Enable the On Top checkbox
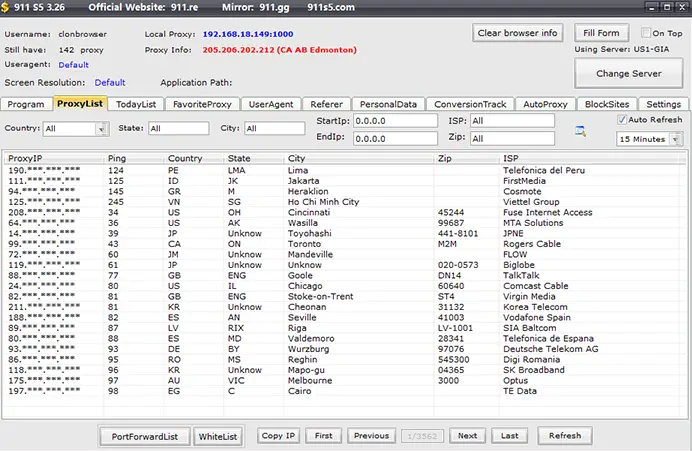 646,33
